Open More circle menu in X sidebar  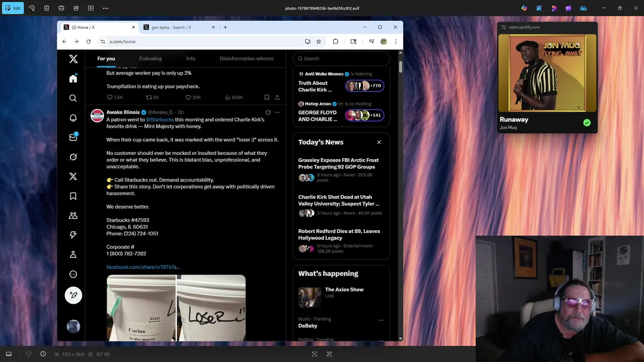tap(73, 274)
